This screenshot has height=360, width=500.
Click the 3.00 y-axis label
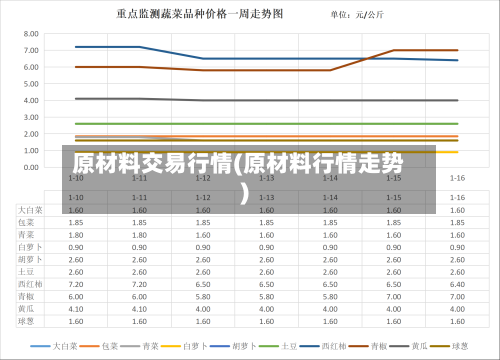click(31, 117)
